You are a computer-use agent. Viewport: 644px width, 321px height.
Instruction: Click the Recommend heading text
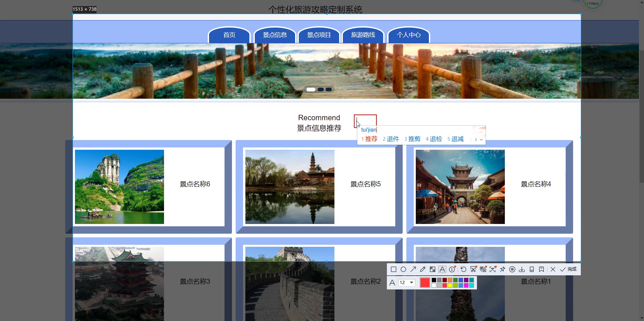pos(319,118)
